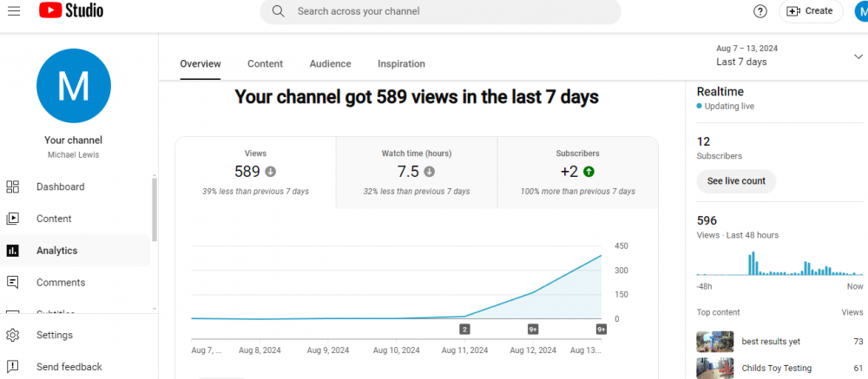This screenshot has height=379, width=868.
Task: Select the Subscribers metric card
Action: pos(577,172)
